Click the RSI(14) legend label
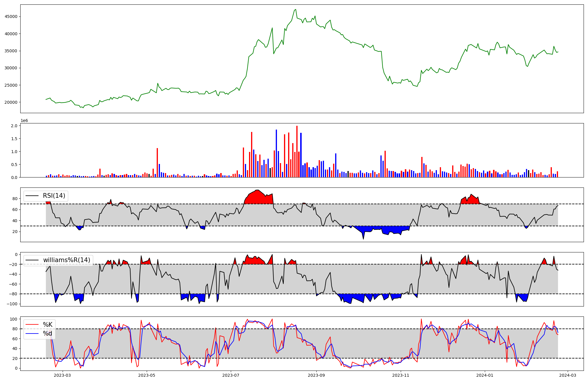 coord(54,196)
